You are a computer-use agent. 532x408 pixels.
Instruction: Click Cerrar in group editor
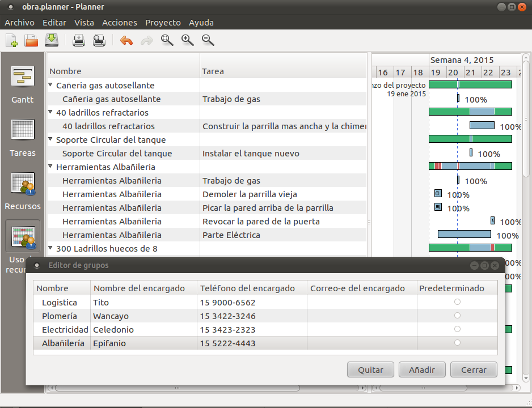[474, 369]
